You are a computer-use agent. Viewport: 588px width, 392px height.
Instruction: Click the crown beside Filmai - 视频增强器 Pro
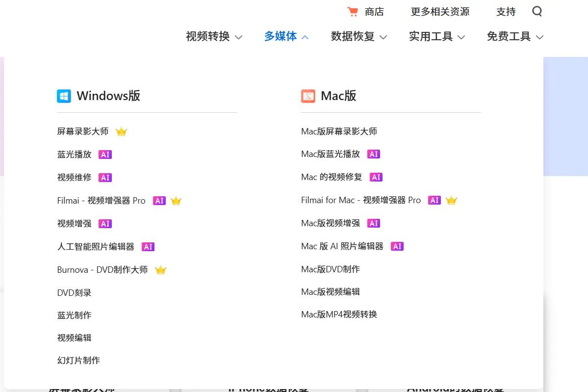tap(176, 200)
